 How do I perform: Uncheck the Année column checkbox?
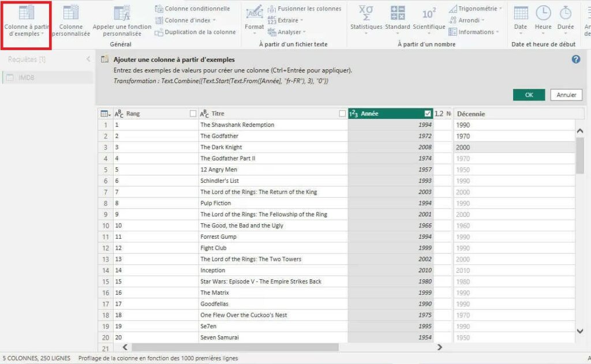(x=427, y=114)
